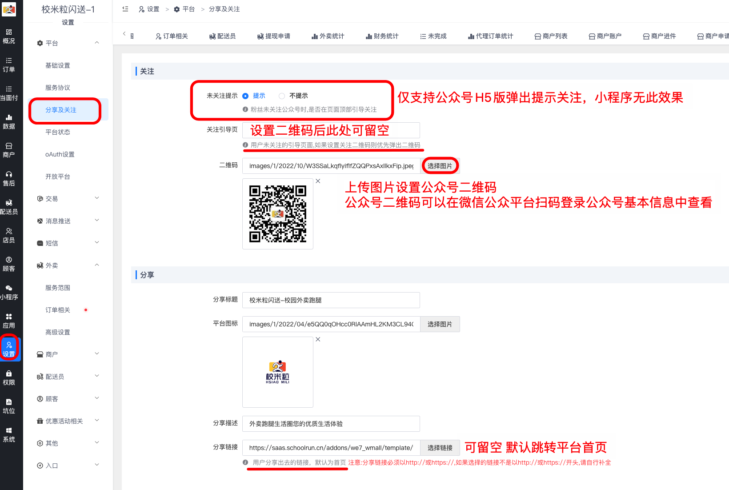The width and height of the screenshot is (729, 490).
Task: Collapse the 平台 settings group
Action: [x=97, y=44]
